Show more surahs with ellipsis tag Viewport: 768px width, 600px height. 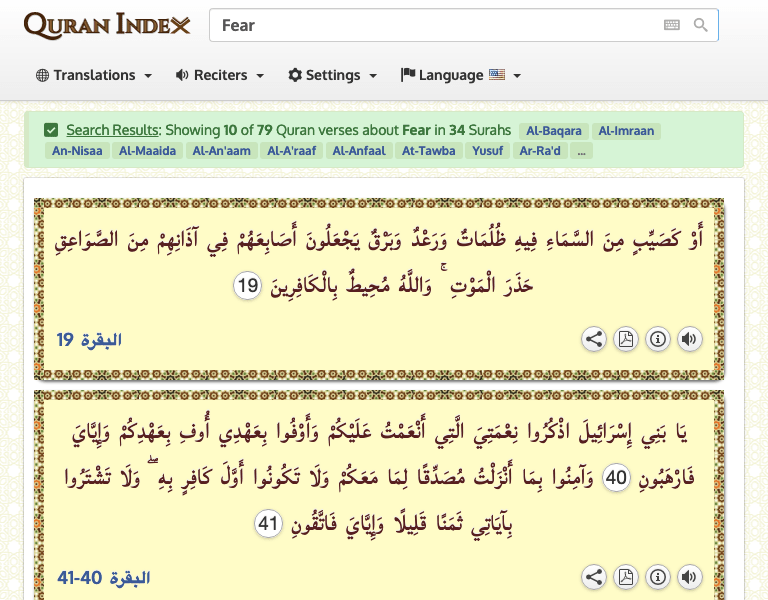[x=581, y=151]
